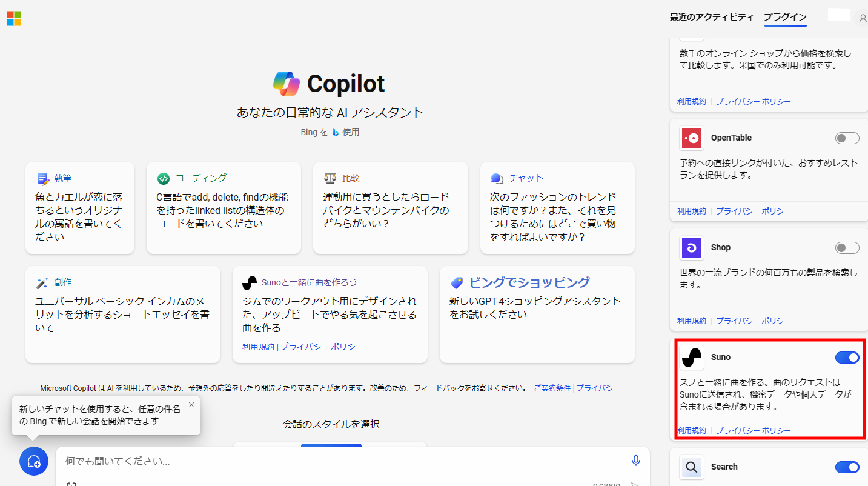Choose the ジムでのワークアウト用 song prompt
Viewport: 868px width, 486px height.
(x=330, y=315)
